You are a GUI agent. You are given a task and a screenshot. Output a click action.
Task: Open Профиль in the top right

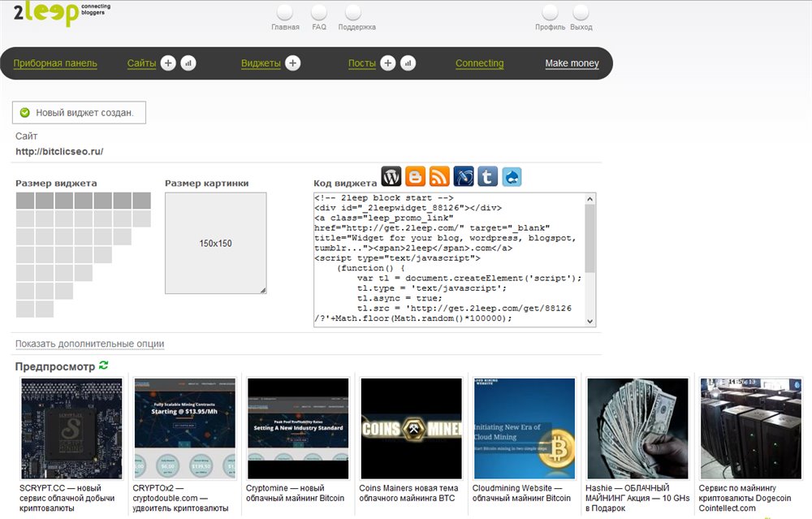coord(550,27)
